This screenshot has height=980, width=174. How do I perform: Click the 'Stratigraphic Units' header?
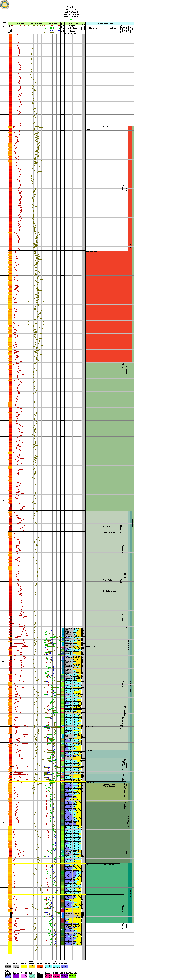click(105, 24)
